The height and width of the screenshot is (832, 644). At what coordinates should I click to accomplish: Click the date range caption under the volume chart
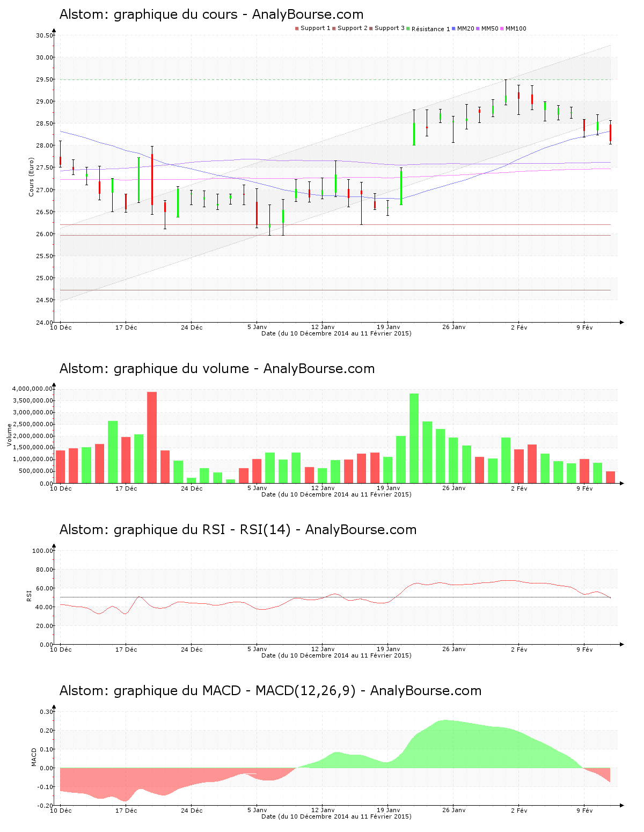[x=336, y=494]
